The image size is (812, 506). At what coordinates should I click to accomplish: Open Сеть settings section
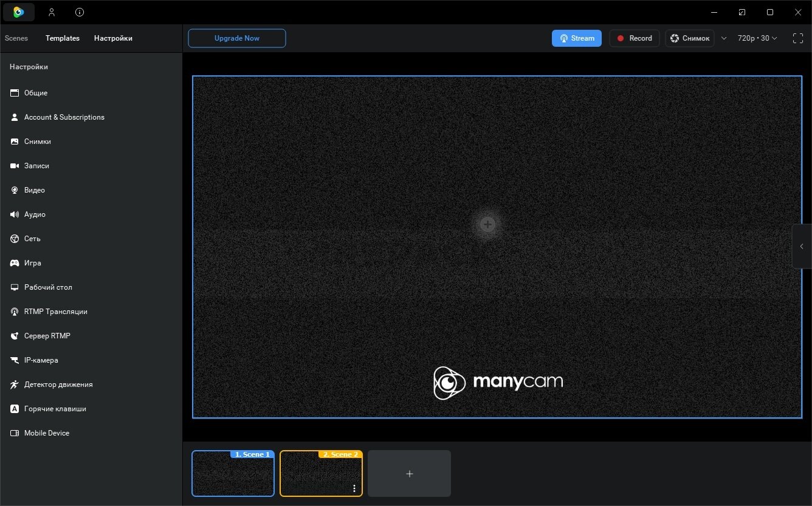(x=91, y=239)
